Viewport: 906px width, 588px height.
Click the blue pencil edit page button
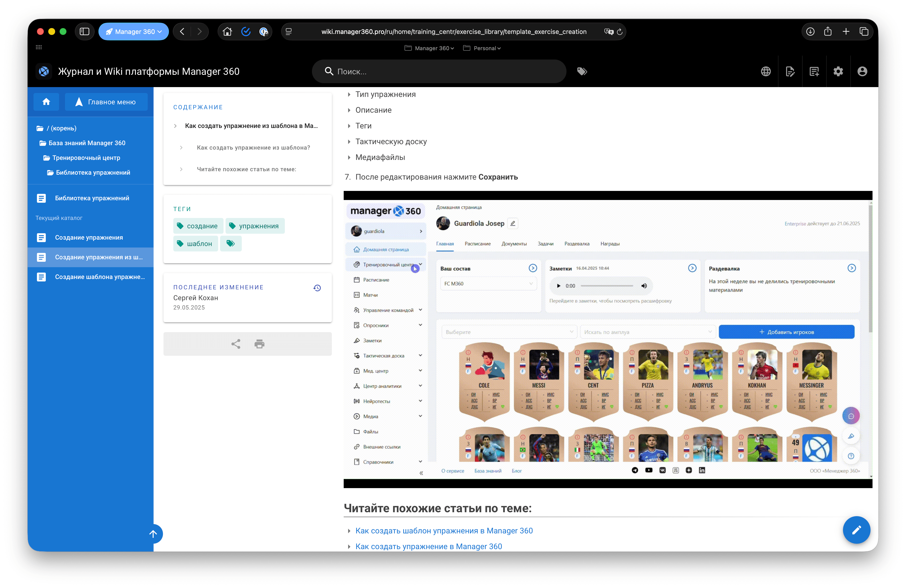click(x=857, y=530)
